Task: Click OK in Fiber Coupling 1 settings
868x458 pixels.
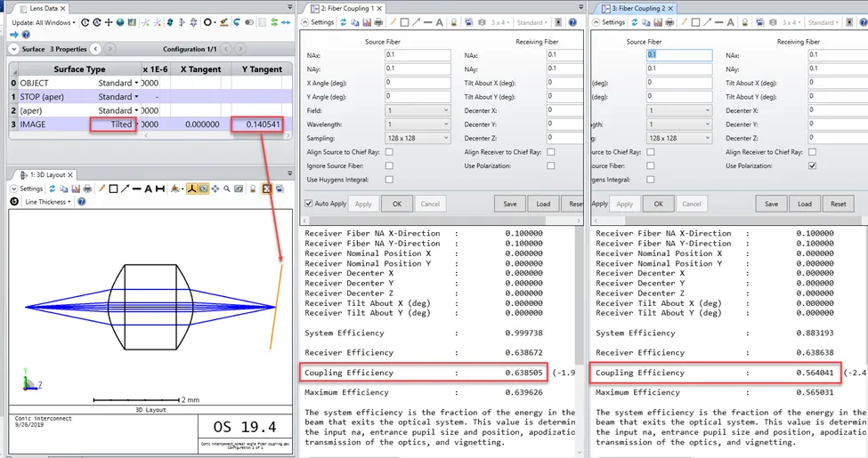Action: [x=396, y=204]
